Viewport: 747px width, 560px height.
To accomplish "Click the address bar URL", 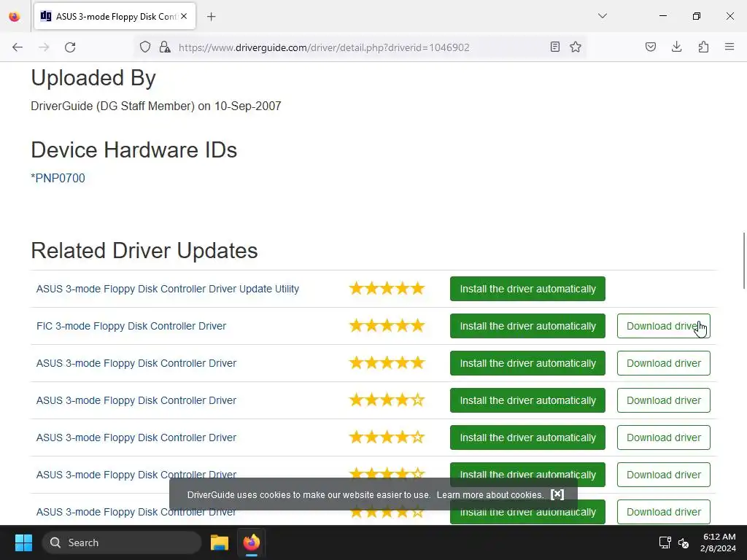I will [324, 47].
